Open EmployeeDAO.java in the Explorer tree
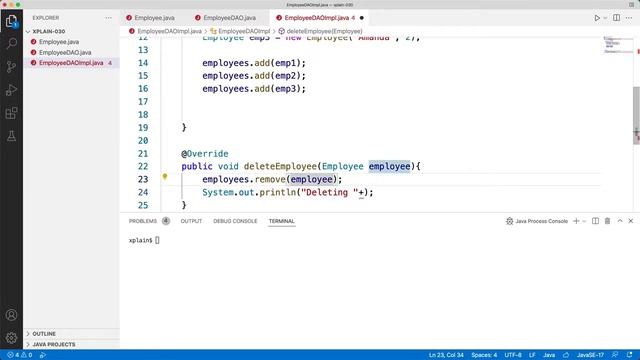The height and width of the screenshot is (360, 640). pos(64,53)
